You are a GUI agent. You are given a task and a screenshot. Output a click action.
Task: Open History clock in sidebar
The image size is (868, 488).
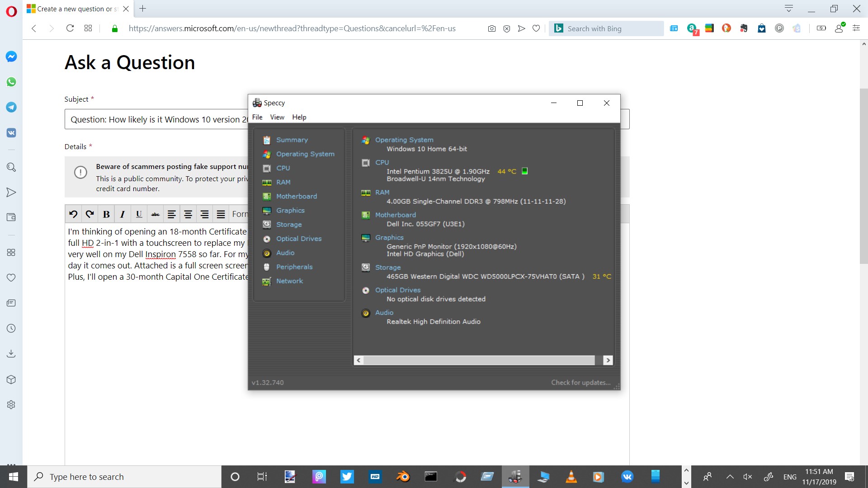[11, 328]
